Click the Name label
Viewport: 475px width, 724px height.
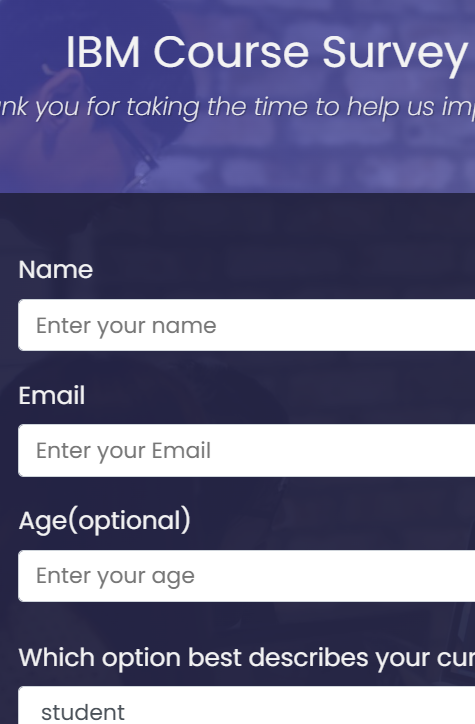56,270
